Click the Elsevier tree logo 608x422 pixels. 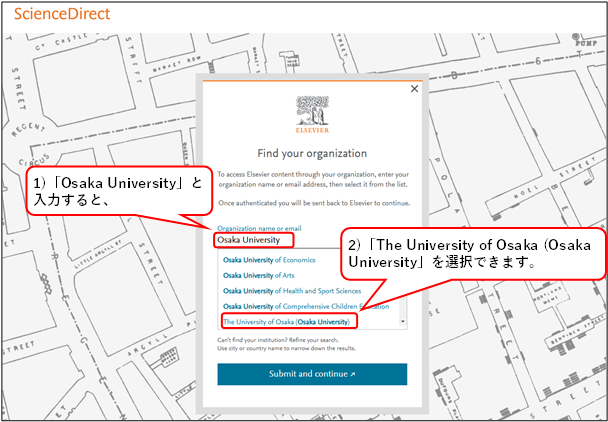pyautogui.click(x=312, y=110)
